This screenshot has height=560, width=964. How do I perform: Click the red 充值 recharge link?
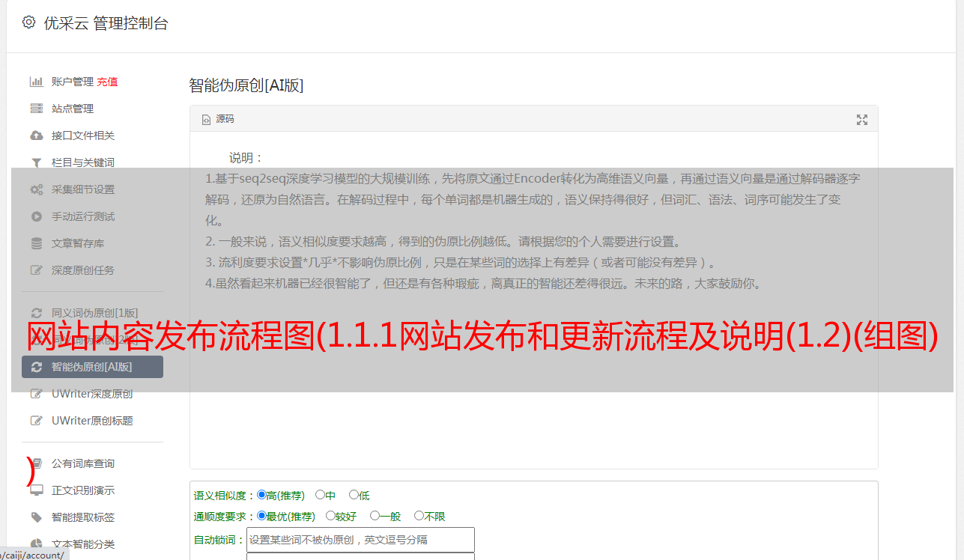(x=107, y=82)
